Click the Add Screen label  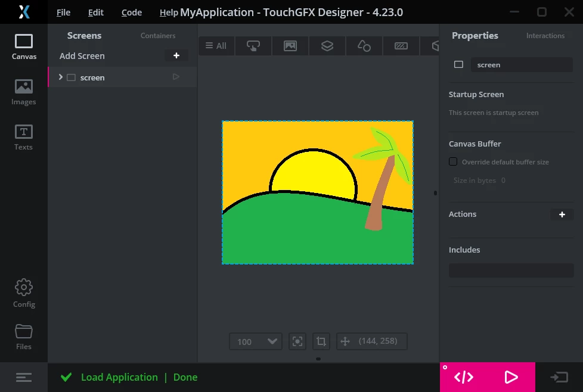82,56
